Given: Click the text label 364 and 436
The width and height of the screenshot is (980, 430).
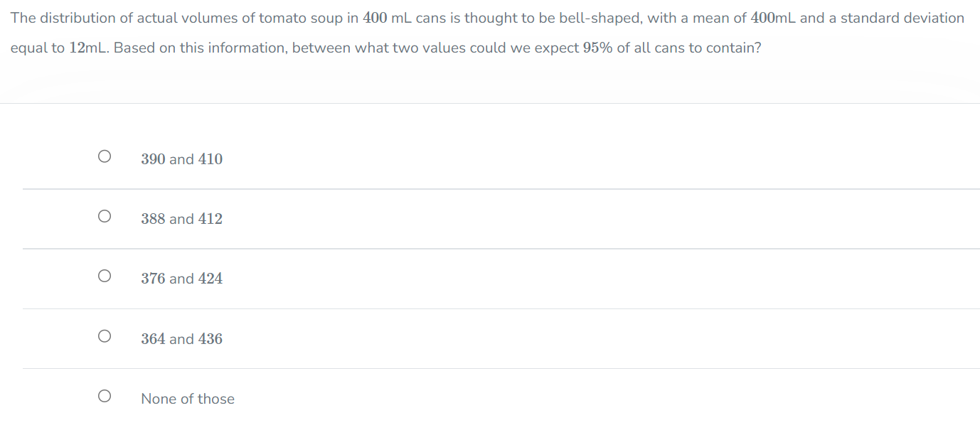Looking at the screenshot, I should pyautogui.click(x=182, y=338).
